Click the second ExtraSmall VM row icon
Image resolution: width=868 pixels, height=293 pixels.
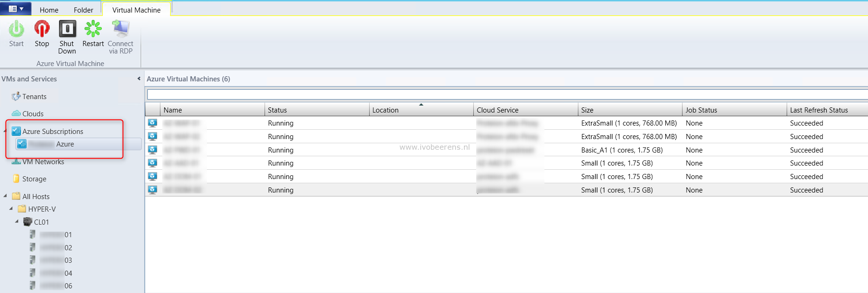click(152, 136)
